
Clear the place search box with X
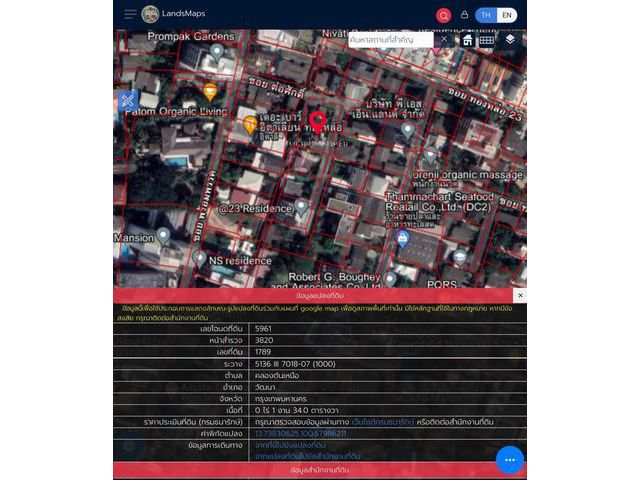click(x=444, y=39)
